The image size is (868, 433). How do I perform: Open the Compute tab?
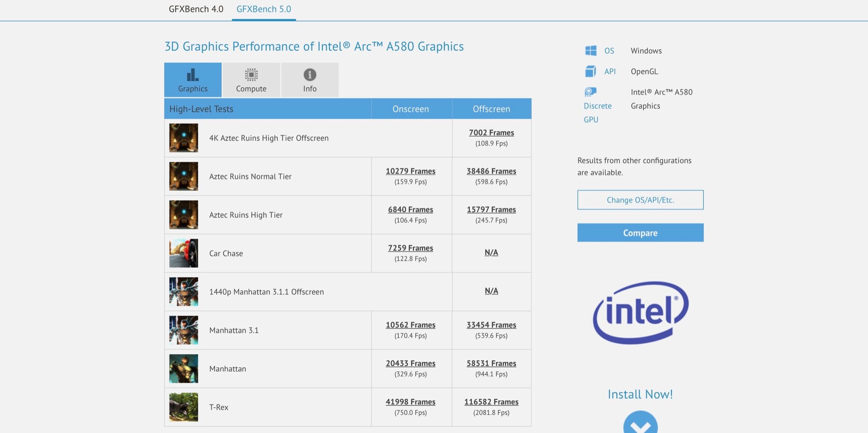[251, 80]
